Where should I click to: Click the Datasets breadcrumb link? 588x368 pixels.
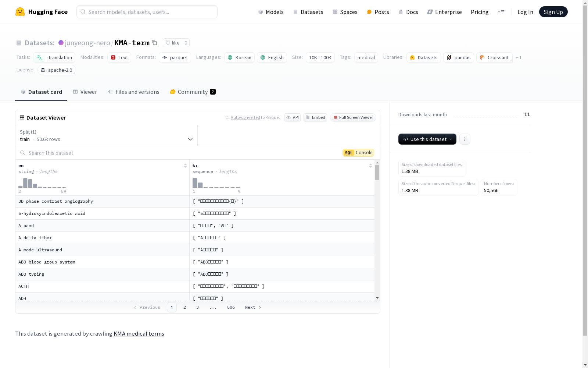pos(39,43)
